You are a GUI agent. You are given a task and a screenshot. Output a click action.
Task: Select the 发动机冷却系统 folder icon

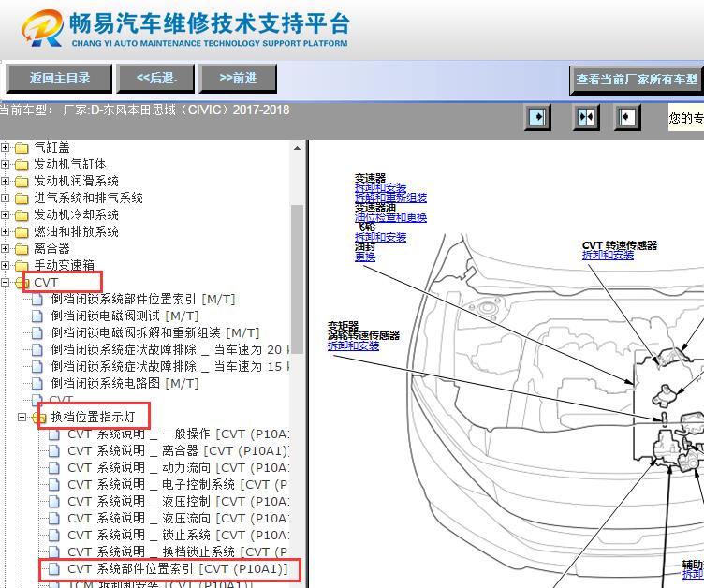[x=22, y=215]
